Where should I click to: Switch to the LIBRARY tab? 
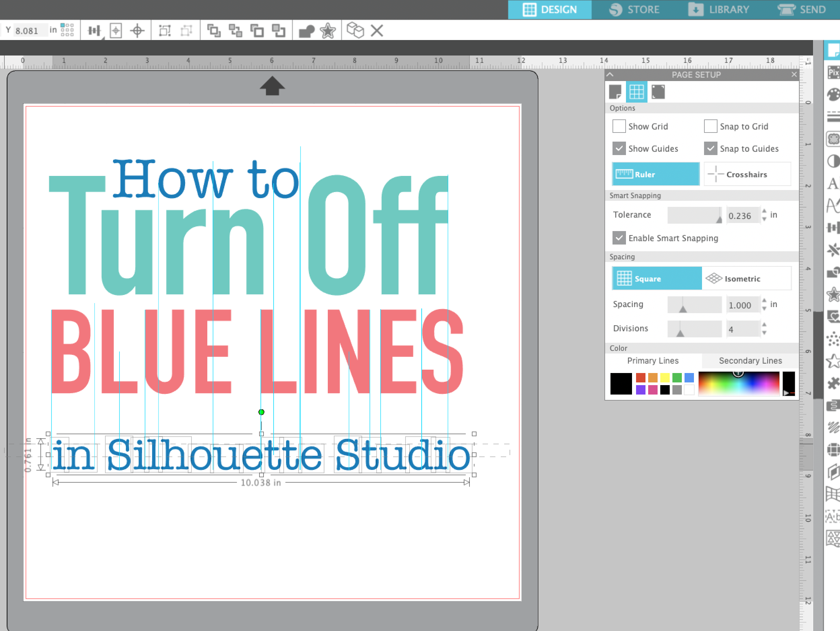click(x=719, y=9)
